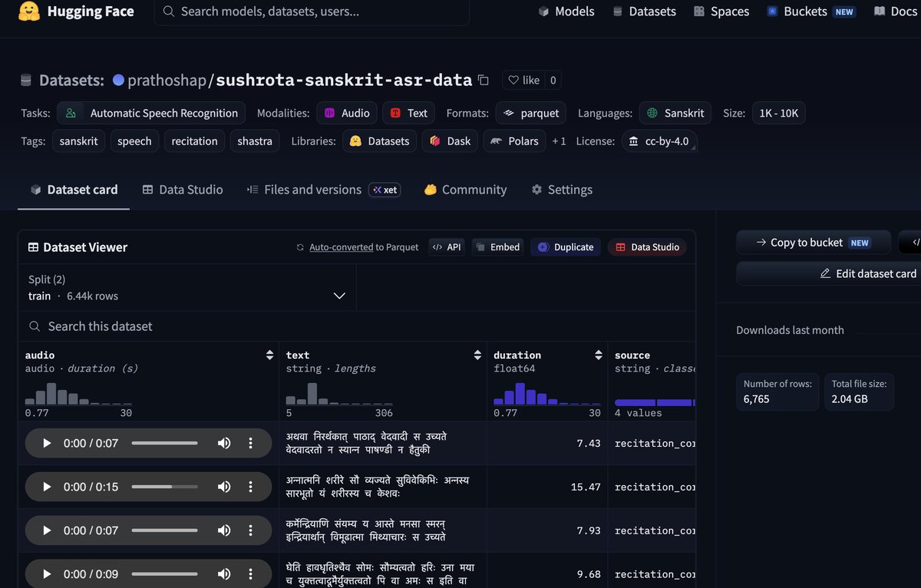Play the 0:09 audio clip
Screen dimensions: 921x588
(46, 574)
